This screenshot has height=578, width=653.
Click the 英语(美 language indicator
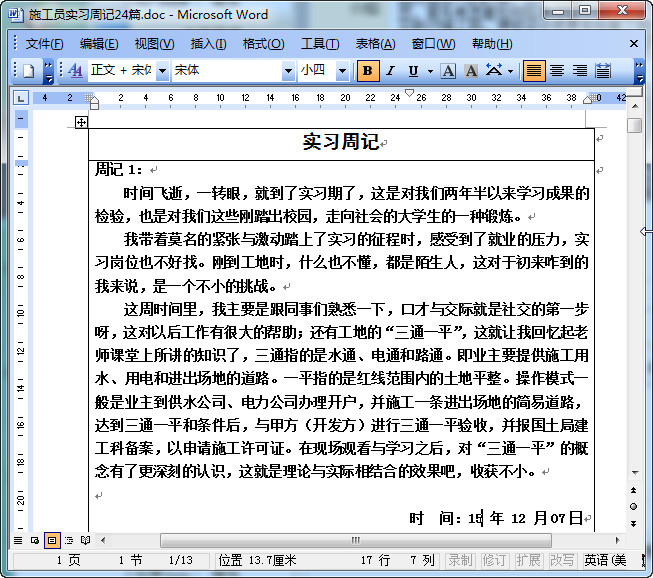pyautogui.click(x=605, y=561)
